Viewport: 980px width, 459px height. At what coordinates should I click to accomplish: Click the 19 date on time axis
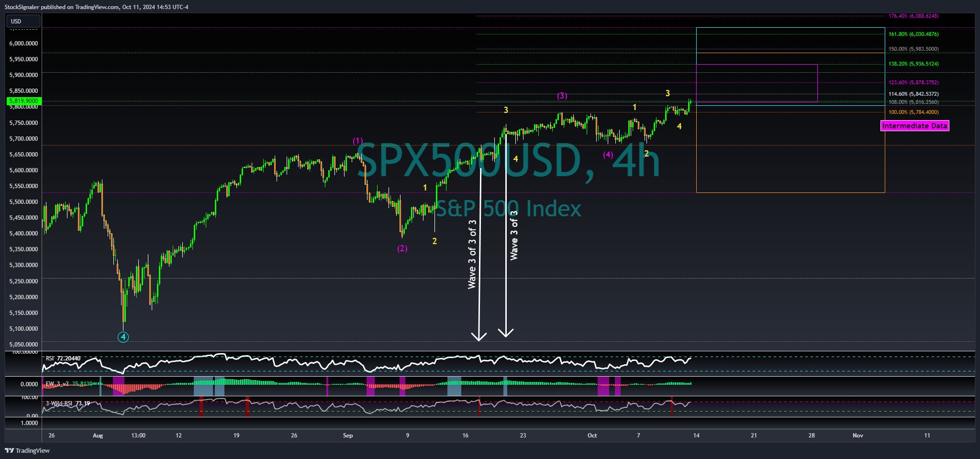click(236, 436)
